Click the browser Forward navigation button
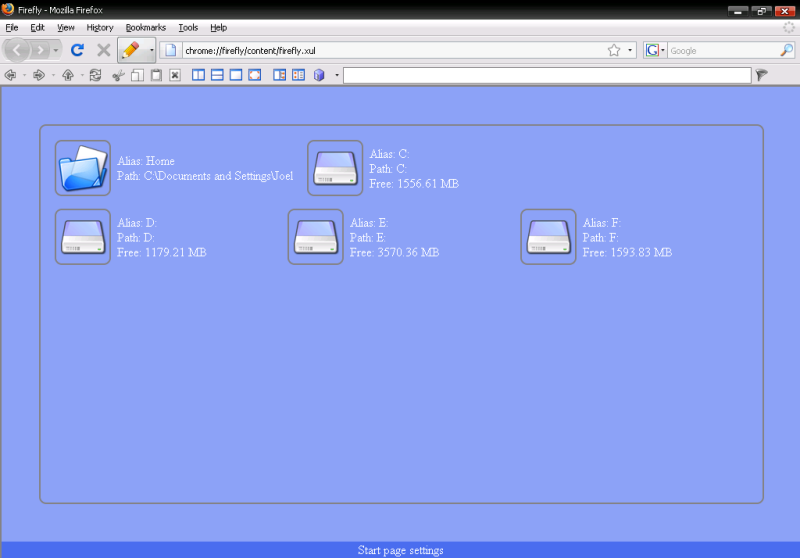This screenshot has width=800, height=558. 40,50
